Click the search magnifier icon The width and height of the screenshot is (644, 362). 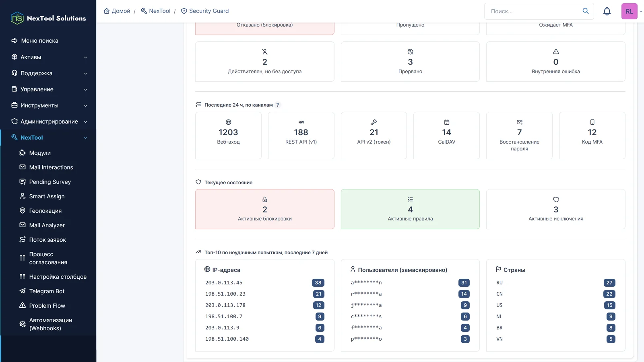pyautogui.click(x=586, y=11)
